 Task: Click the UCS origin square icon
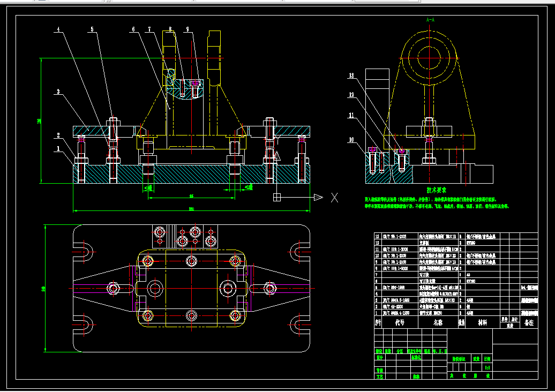coord(277,197)
